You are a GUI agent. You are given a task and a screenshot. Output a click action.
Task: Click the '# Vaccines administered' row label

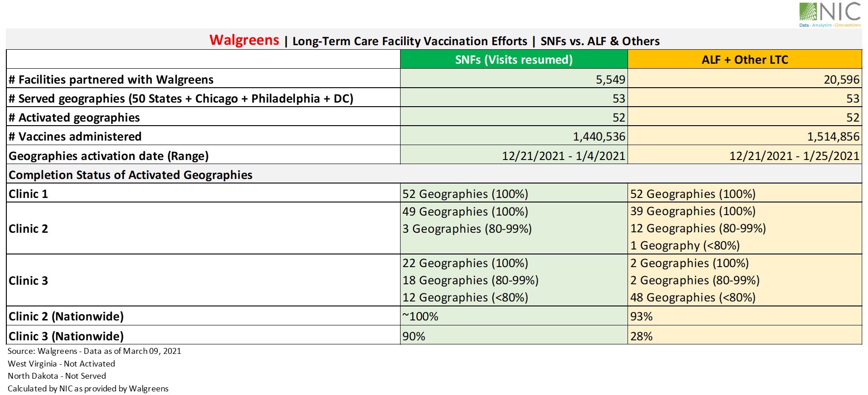(75, 136)
